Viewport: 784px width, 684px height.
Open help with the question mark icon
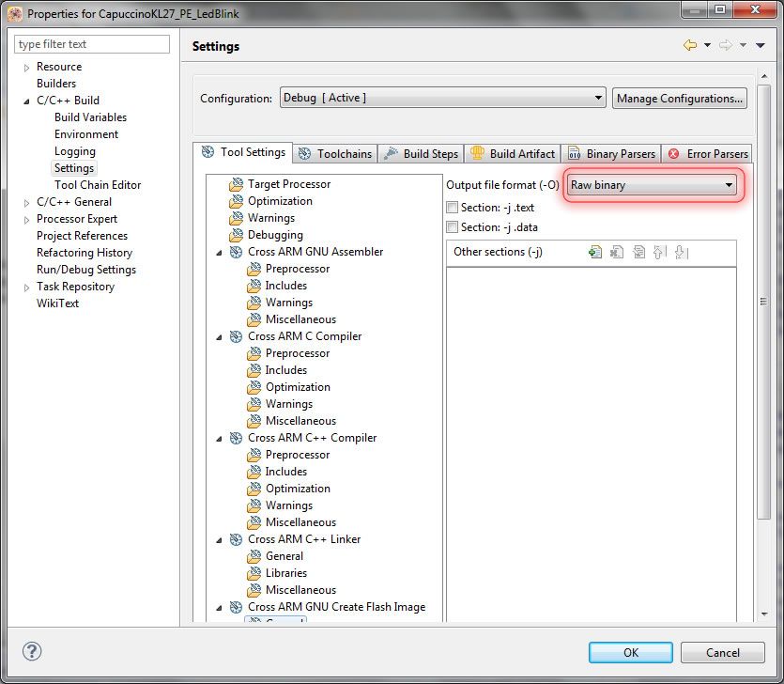coord(32,651)
